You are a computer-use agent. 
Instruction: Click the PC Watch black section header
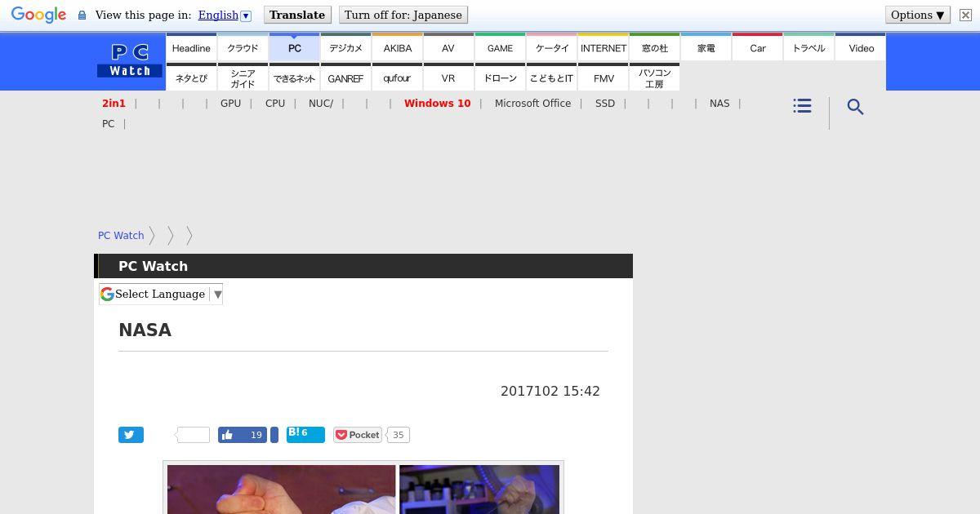(x=363, y=266)
